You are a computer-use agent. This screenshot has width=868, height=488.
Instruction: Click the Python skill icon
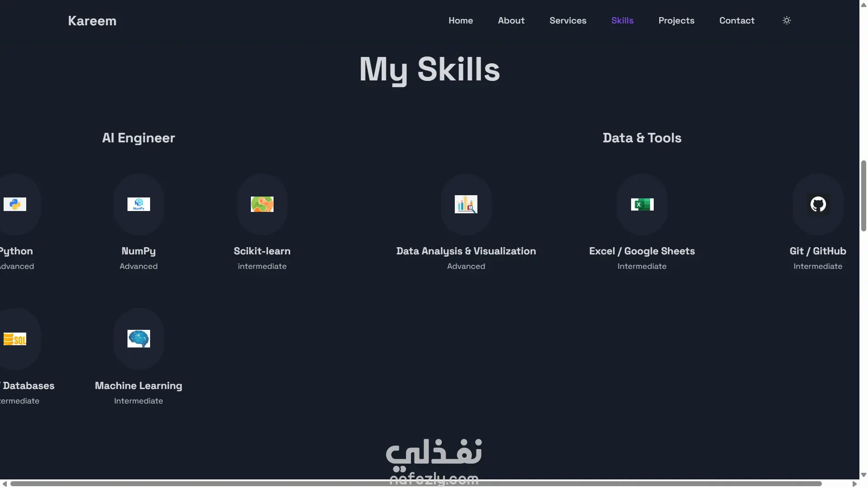pyautogui.click(x=15, y=204)
